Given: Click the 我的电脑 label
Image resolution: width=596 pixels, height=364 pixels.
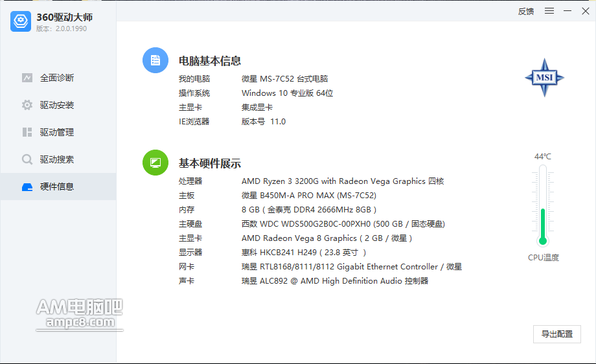Looking at the screenshot, I should click(194, 78).
